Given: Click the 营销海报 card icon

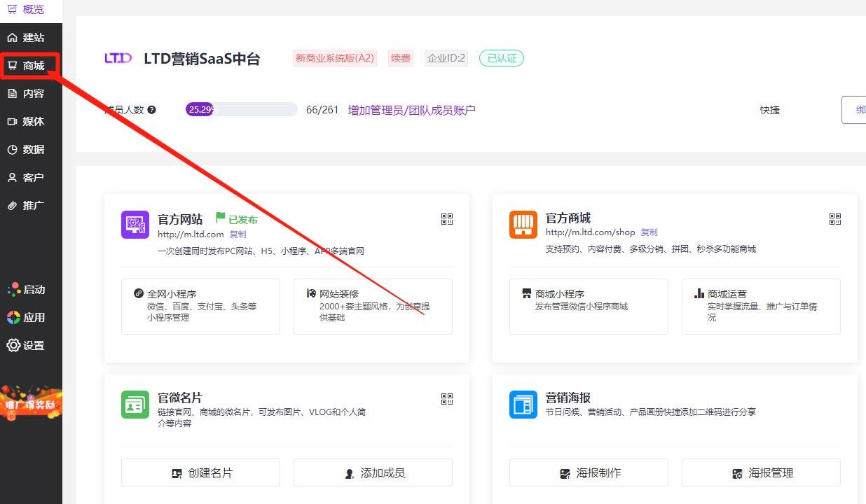Looking at the screenshot, I should point(523,404).
